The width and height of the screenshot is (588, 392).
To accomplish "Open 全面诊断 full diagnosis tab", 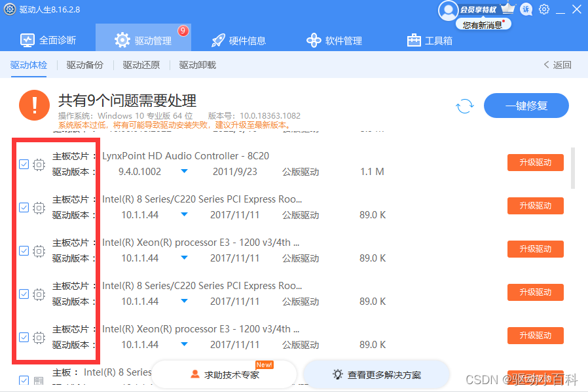I will tap(48, 40).
